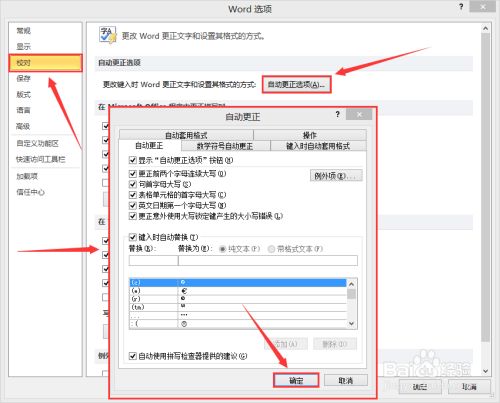Click the Word 选项 vertical scrollbar thumb
Viewport: 500px width, 403px height.
(486, 187)
